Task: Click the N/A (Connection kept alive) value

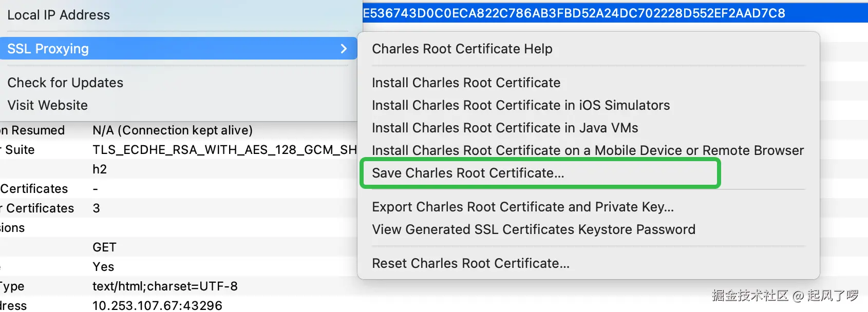Action: (x=173, y=130)
